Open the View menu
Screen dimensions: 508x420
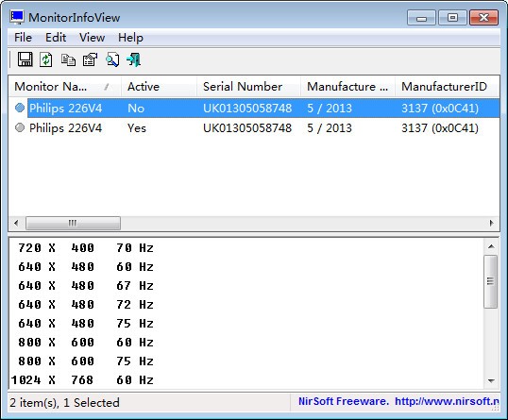(x=92, y=38)
